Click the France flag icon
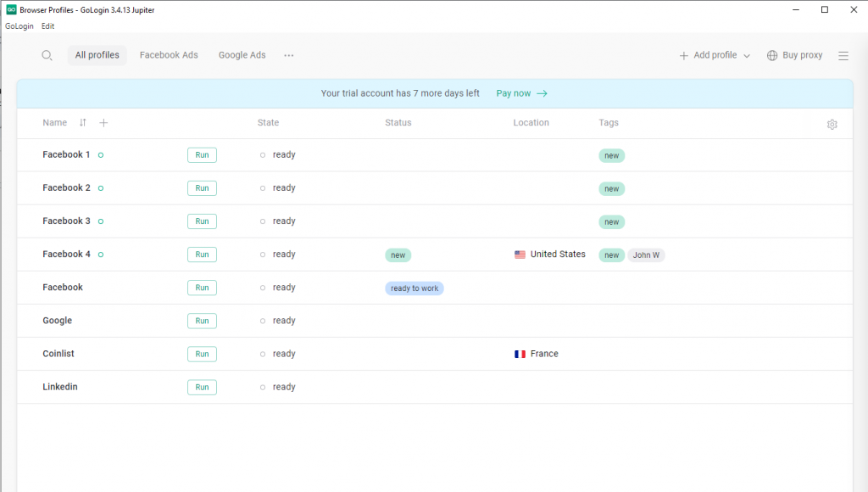This screenshot has width=868, height=492. coord(520,355)
